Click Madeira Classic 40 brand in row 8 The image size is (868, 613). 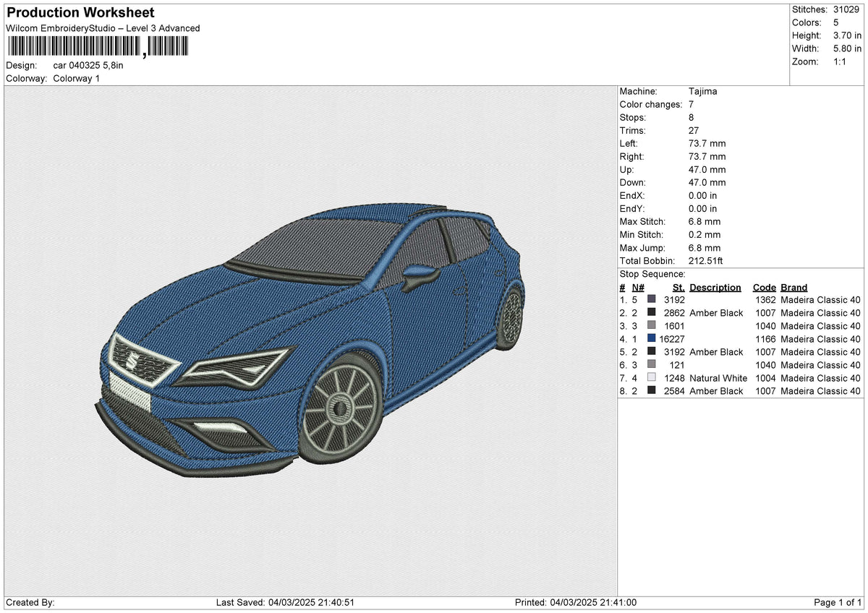(821, 391)
